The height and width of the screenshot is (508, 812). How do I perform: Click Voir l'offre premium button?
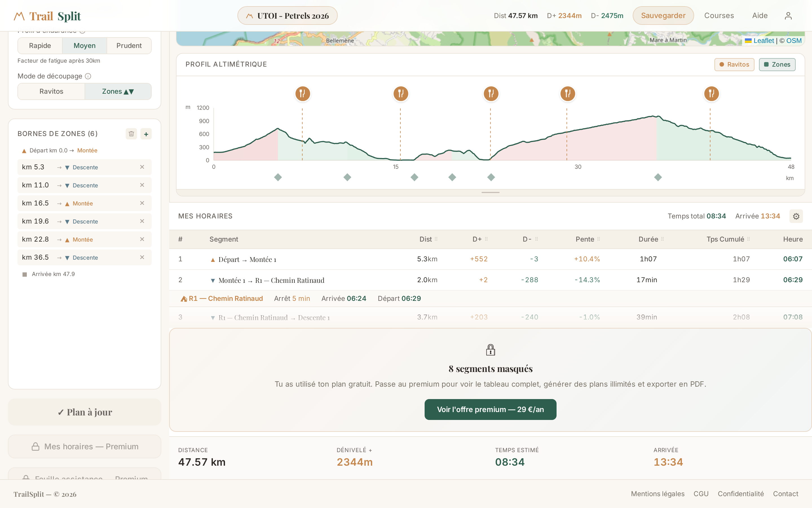(x=490, y=410)
